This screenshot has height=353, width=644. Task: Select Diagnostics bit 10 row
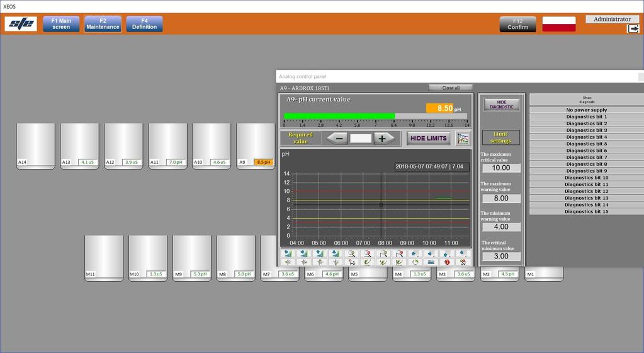click(x=587, y=177)
